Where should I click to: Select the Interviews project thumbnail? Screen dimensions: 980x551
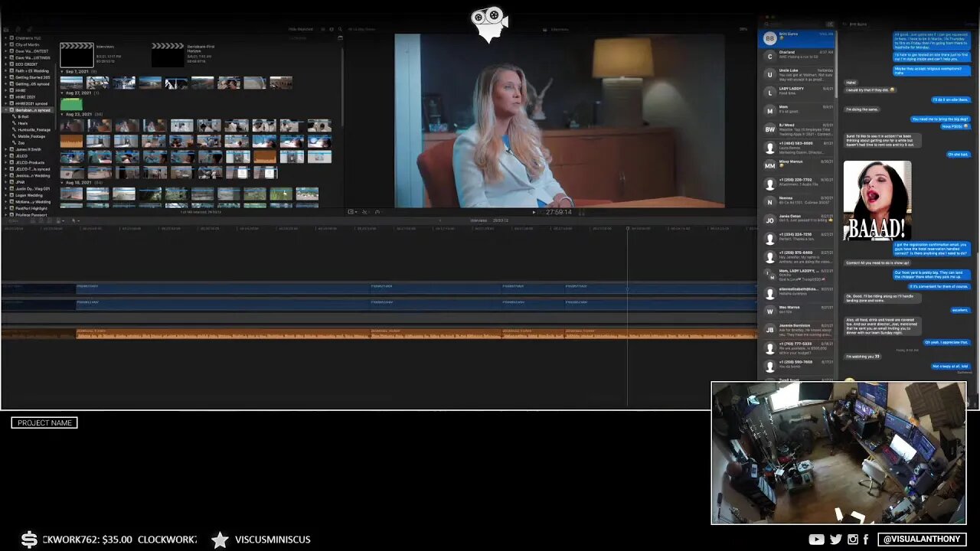77,55
